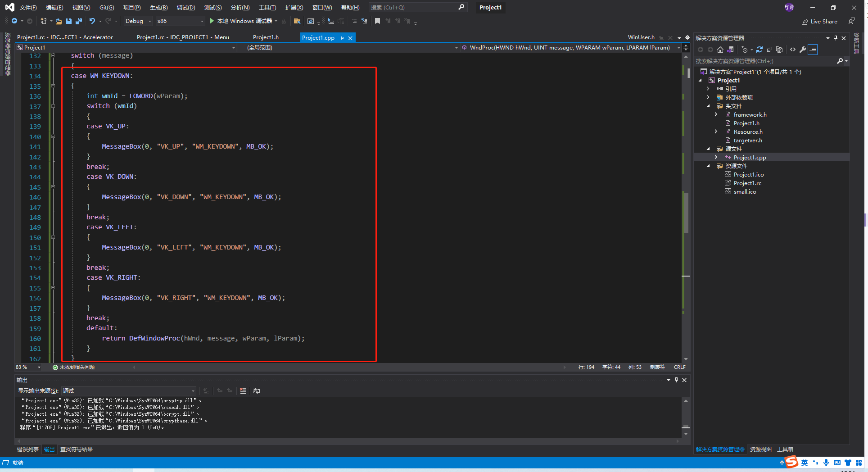
Task: Click Show All Files in Solution Explorer
Action: [779, 50]
